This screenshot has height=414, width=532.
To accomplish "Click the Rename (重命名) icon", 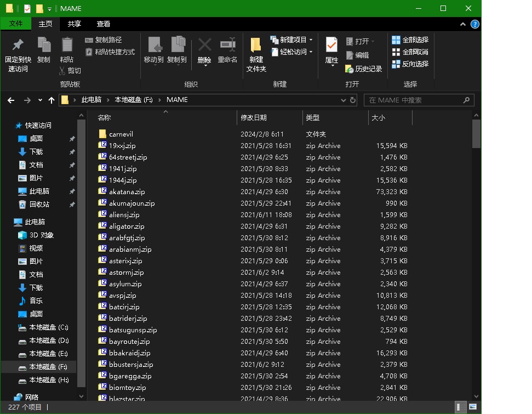I will pos(228,45).
